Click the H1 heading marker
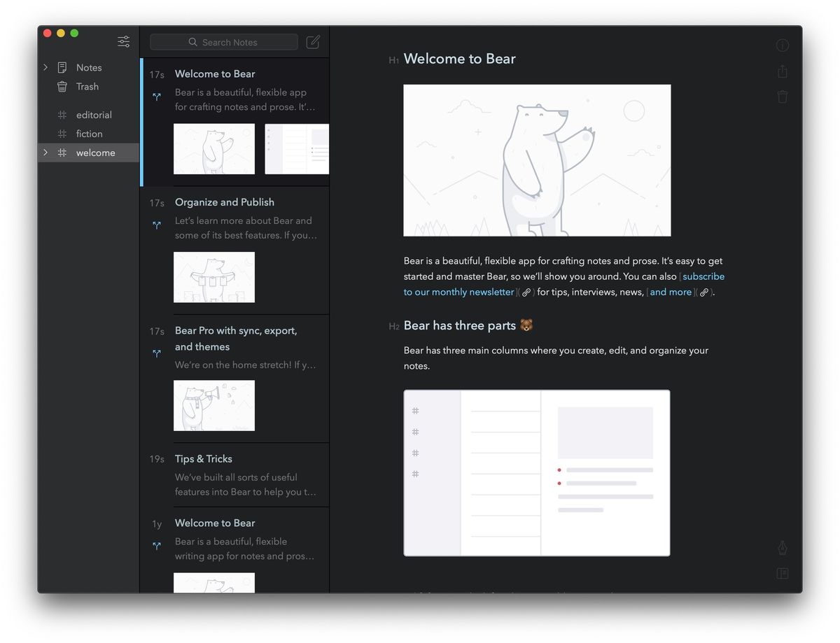The image size is (840, 643). pos(394,61)
